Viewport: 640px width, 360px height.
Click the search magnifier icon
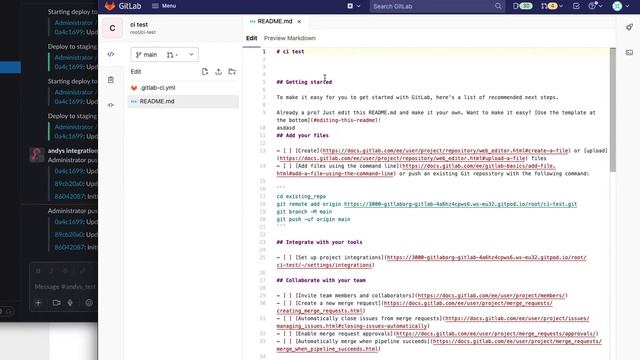coord(498,6)
